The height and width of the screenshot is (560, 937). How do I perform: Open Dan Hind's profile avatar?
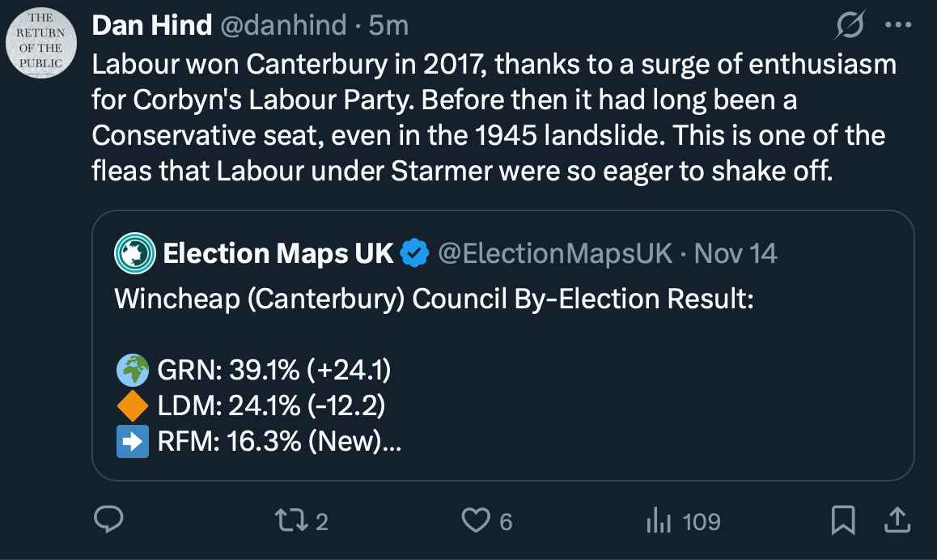(42, 43)
